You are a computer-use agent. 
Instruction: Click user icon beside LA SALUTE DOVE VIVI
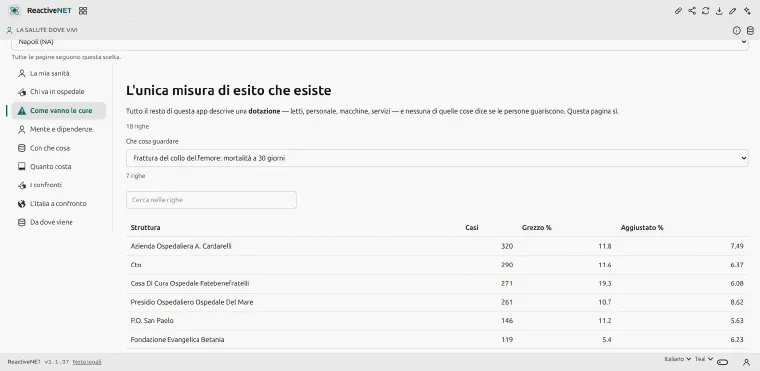pyautogui.click(x=9, y=30)
